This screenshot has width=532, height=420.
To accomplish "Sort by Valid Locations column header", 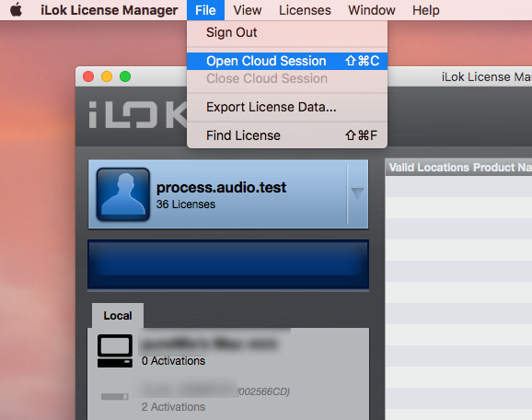I will [429, 168].
